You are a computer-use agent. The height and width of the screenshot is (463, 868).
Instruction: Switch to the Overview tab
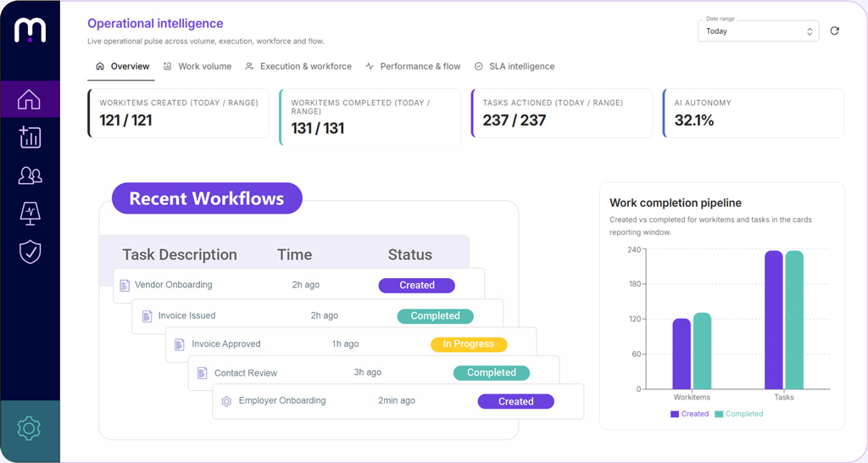pos(122,66)
